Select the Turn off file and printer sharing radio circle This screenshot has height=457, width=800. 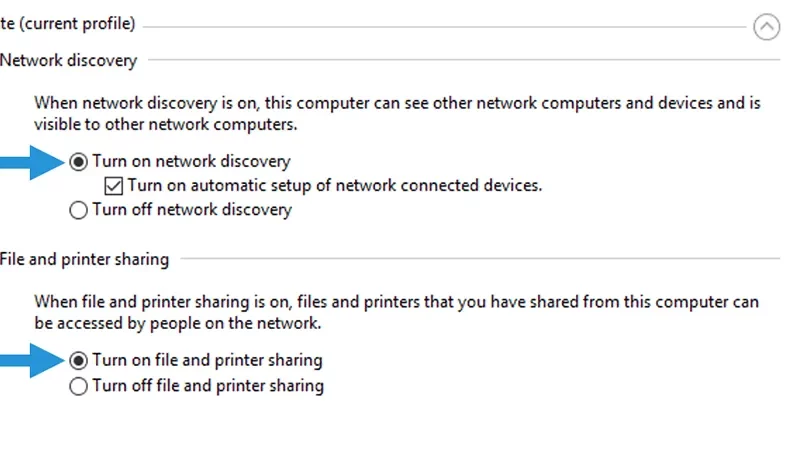(78, 386)
